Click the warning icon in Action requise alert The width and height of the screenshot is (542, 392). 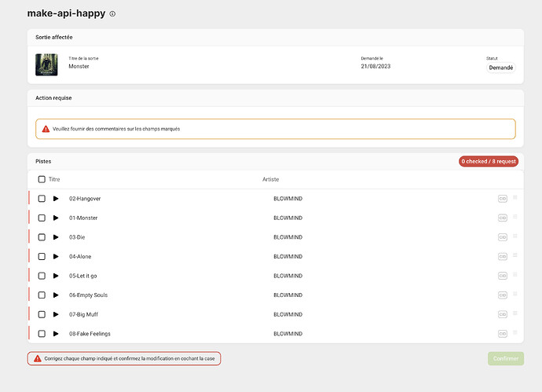point(46,129)
